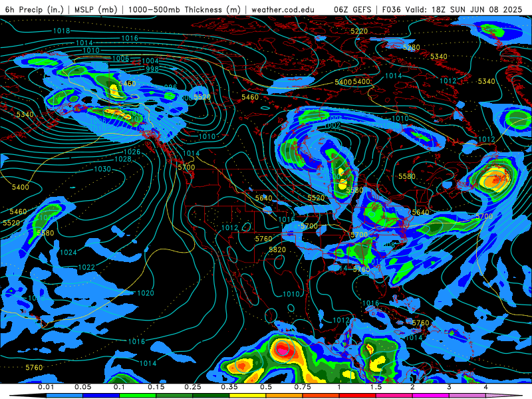Click the 0.05 legend scale value
This screenshot has height=399, width=532.
pyautogui.click(x=82, y=387)
